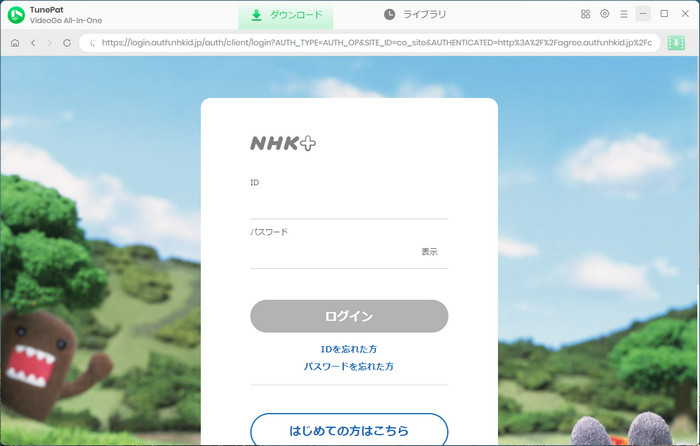Click the パスワード field label

tap(269, 232)
